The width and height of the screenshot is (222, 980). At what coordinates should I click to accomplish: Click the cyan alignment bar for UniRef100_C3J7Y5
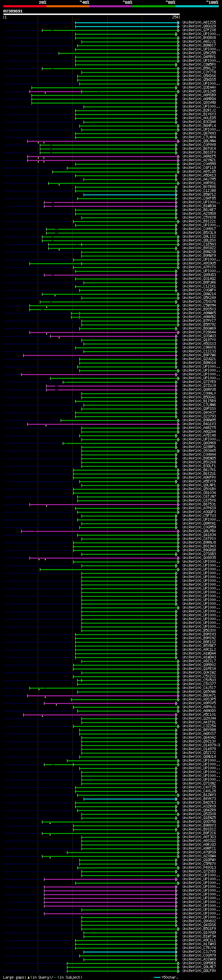point(130,952)
